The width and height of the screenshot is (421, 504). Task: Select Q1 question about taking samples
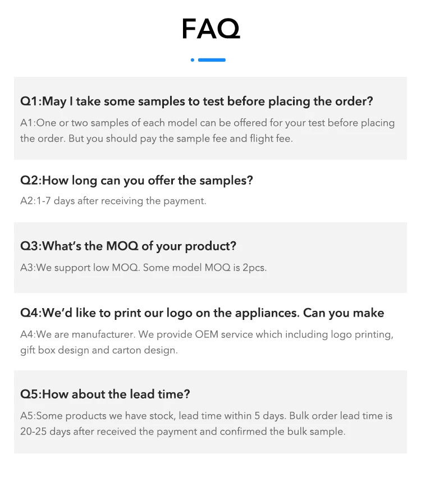[196, 101]
